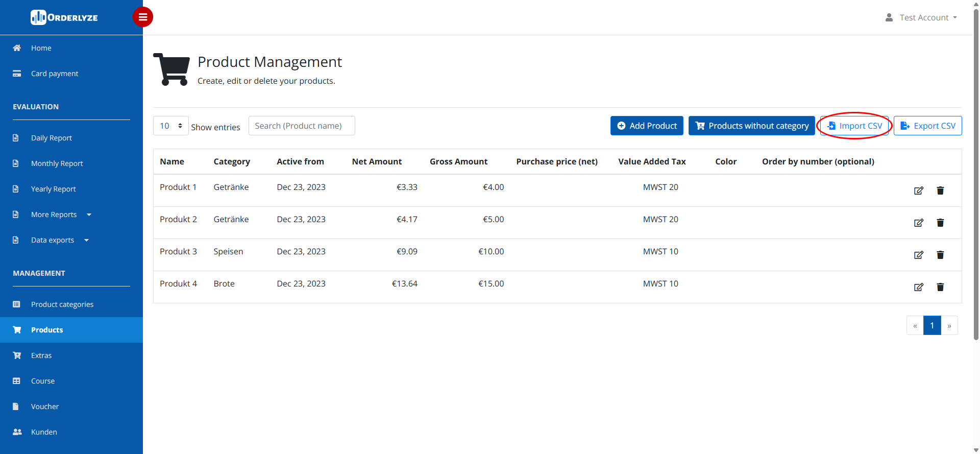This screenshot has height=454, width=980.
Task: Delete Produkt 2 with trash icon
Action: click(x=940, y=223)
